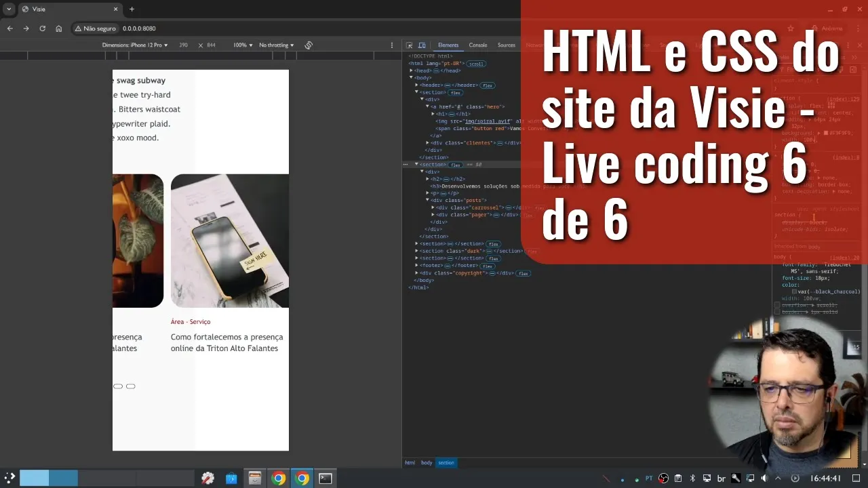This screenshot has height=488, width=868.
Task: Click the 'Área - Serviço' category label
Action: click(191, 322)
